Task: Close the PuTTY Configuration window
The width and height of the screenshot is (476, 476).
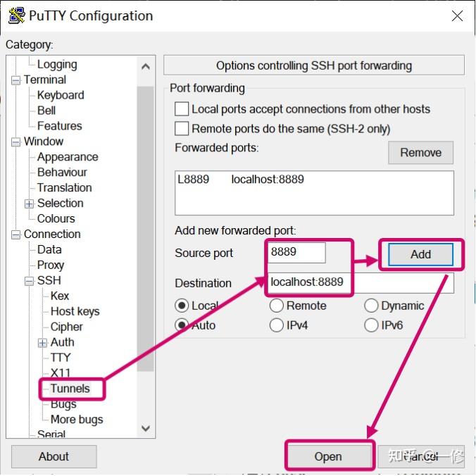Action: pos(457,15)
